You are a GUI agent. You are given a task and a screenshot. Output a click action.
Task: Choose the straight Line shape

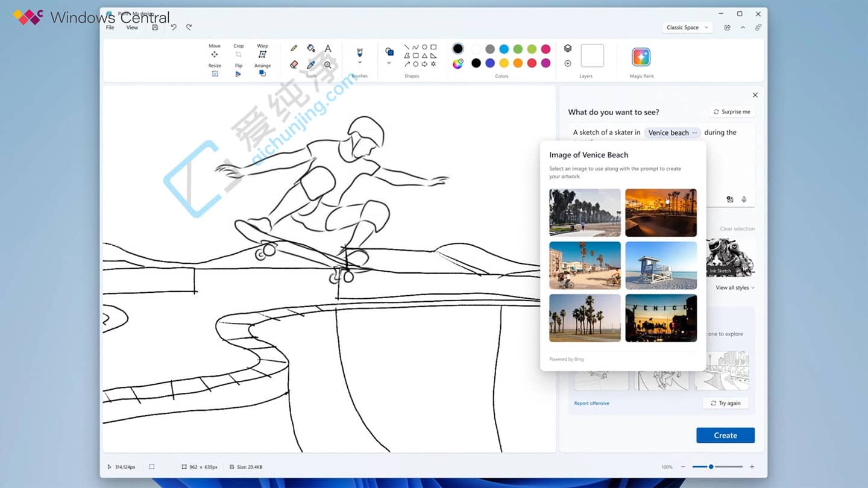[407, 47]
